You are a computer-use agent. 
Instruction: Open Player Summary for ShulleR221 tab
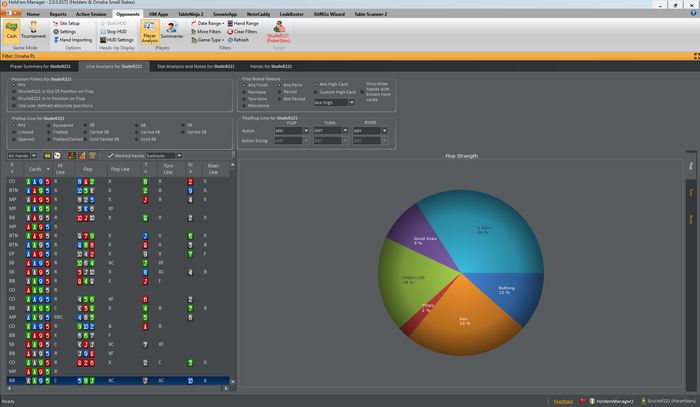[40, 66]
